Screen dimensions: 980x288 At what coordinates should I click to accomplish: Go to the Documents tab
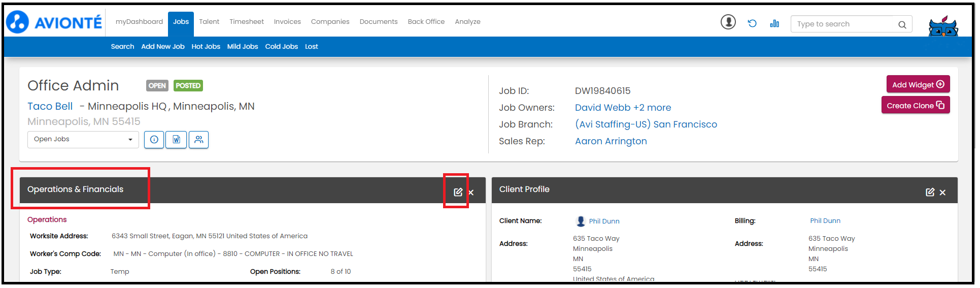[x=379, y=22]
